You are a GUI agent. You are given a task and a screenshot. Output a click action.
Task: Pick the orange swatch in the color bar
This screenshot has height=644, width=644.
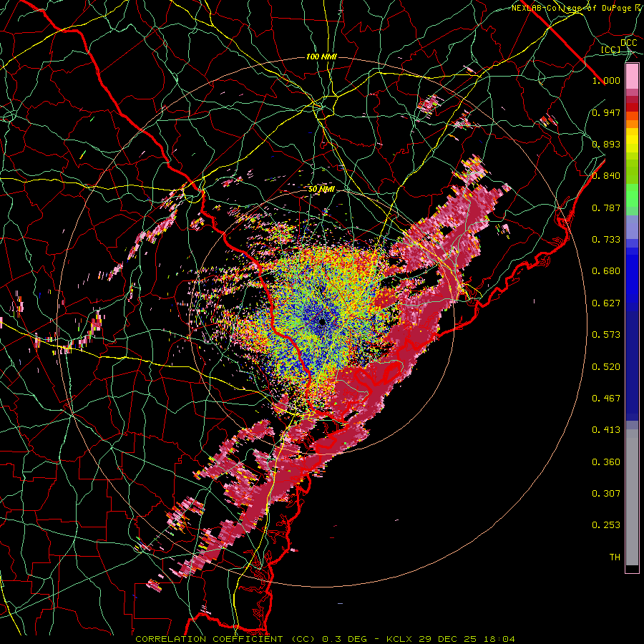click(632, 124)
